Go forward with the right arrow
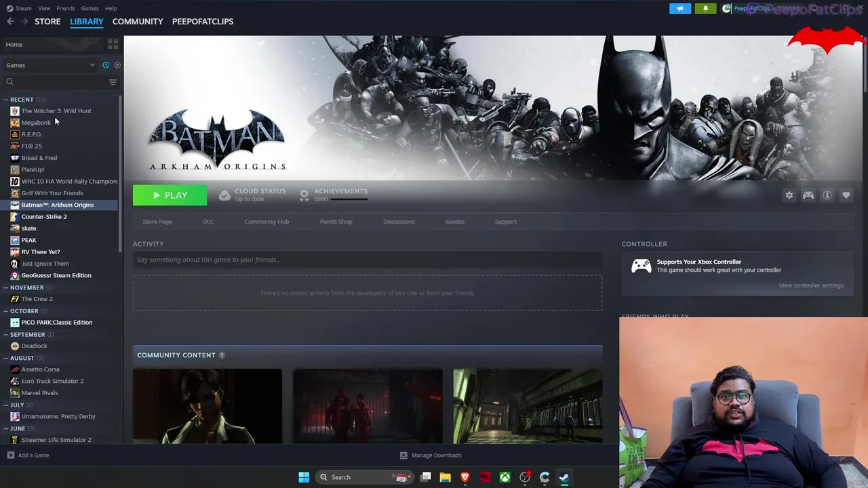 click(25, 22)
